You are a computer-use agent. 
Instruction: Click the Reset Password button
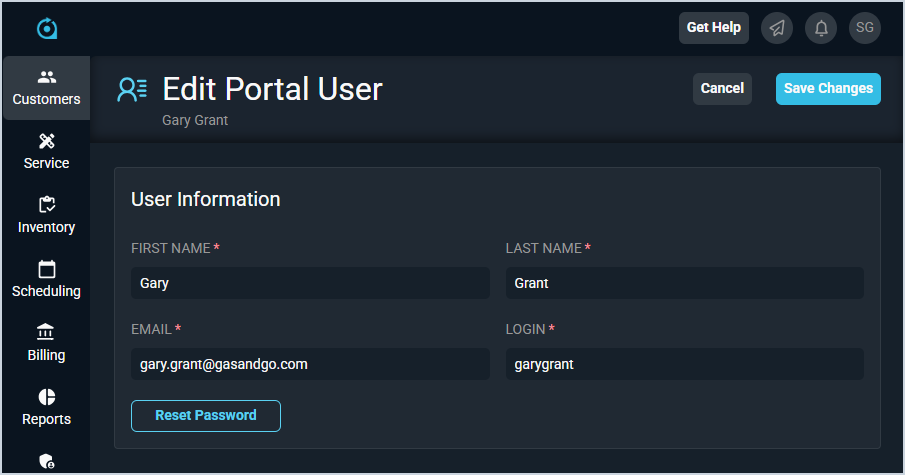[206, 416]
